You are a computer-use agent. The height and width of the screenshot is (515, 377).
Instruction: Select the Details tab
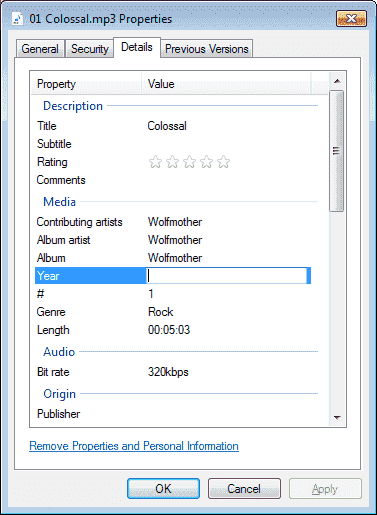[137, 47]
